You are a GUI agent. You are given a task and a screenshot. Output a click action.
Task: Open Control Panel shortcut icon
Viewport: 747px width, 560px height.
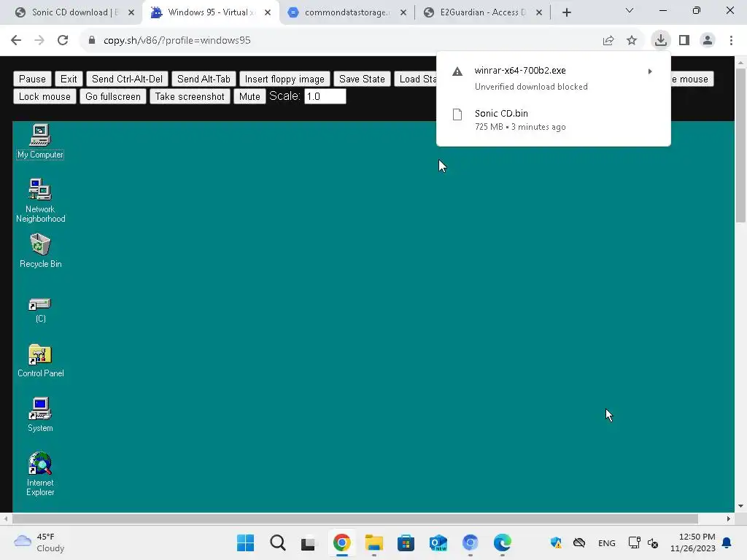[x=40, y=360]
